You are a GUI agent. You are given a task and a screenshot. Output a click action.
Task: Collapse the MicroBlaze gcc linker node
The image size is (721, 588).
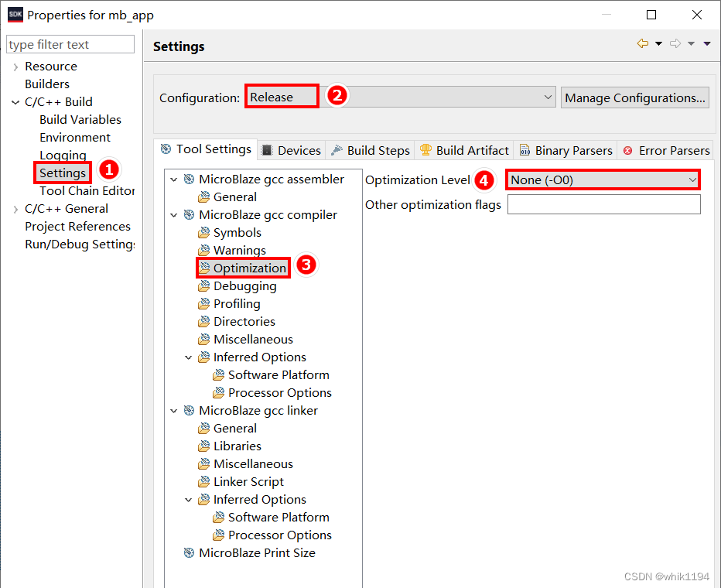point(174,411)
